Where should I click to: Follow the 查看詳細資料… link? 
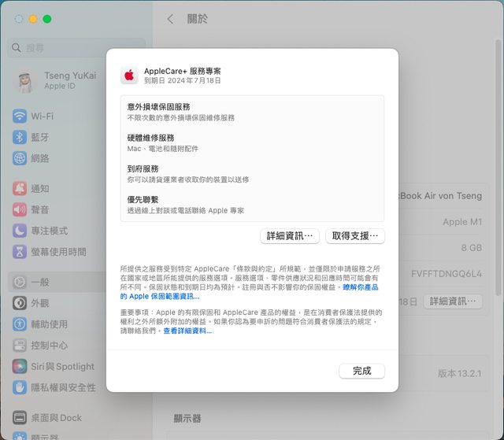[x=187, y=331]
